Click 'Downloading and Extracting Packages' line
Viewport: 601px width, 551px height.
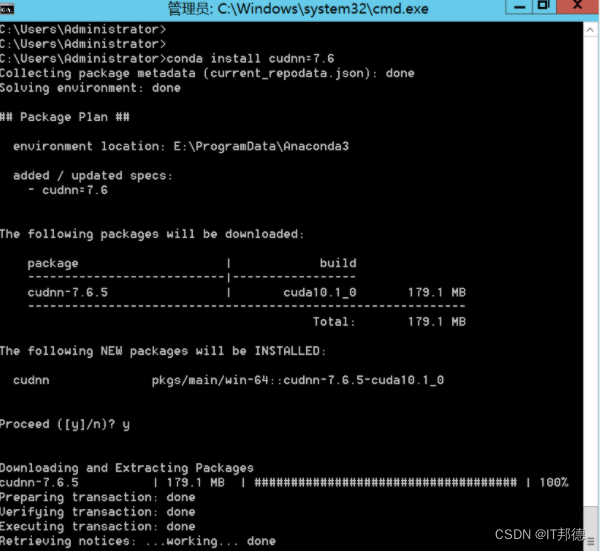tap(127, 468)
